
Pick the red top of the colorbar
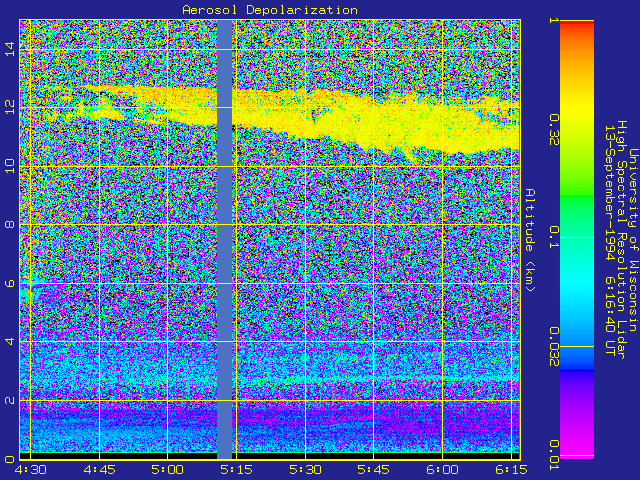pos(577,24)
